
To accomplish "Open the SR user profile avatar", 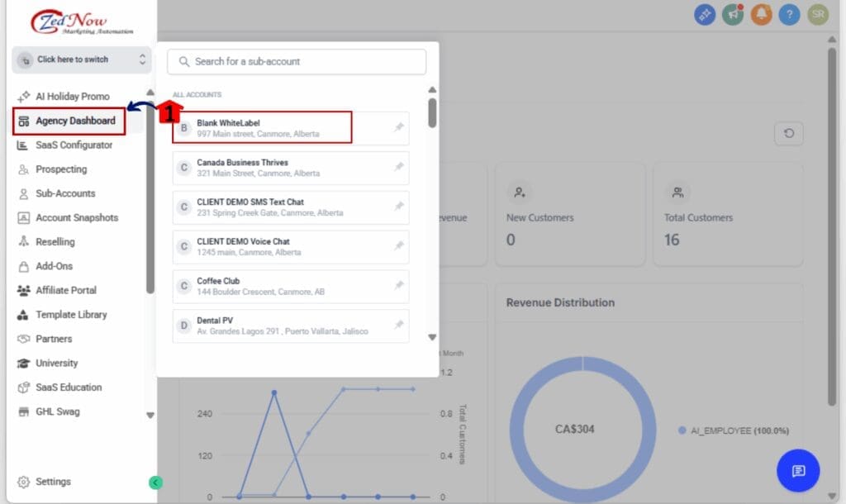I will [x=817, y=14].
